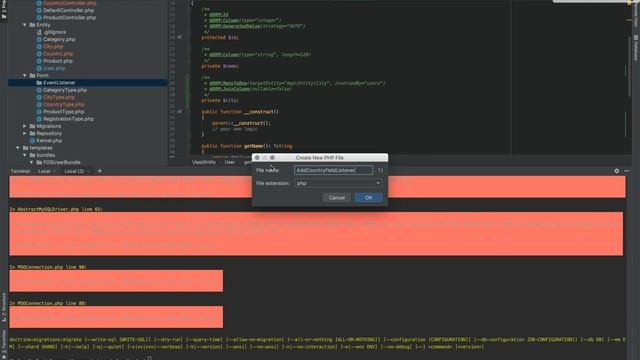Click OK in Create New PHP File dialog

click(x=369, y=198)
